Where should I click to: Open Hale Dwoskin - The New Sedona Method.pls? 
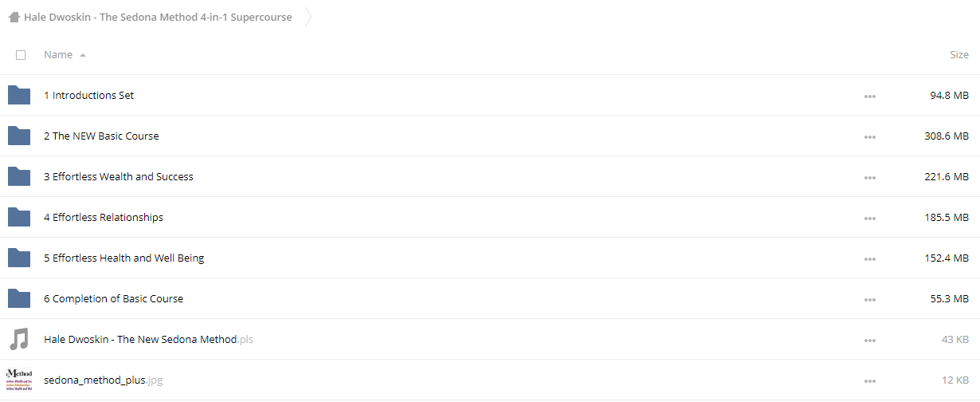[x=148, y=340]
